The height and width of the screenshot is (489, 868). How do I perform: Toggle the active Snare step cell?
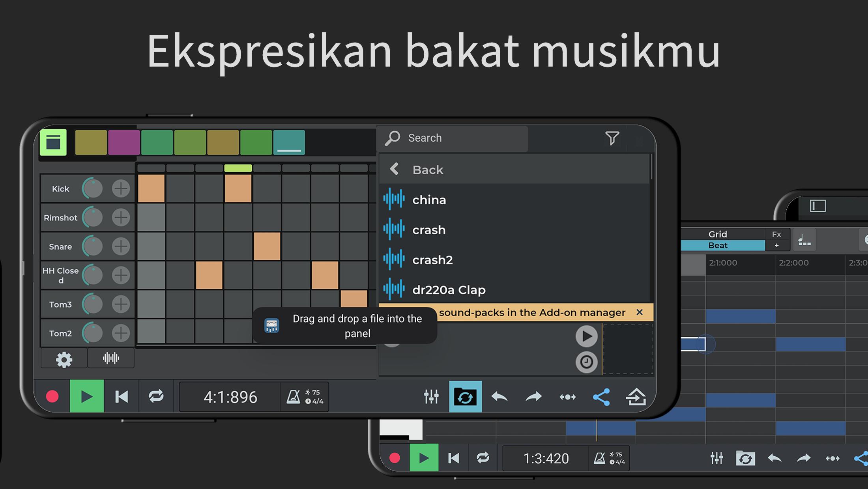pos(267,246)
